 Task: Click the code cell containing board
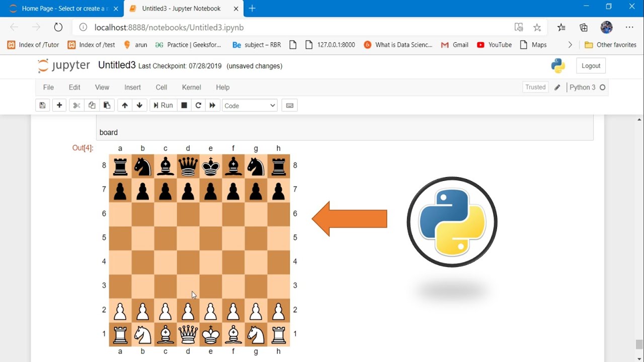[345, 128]
